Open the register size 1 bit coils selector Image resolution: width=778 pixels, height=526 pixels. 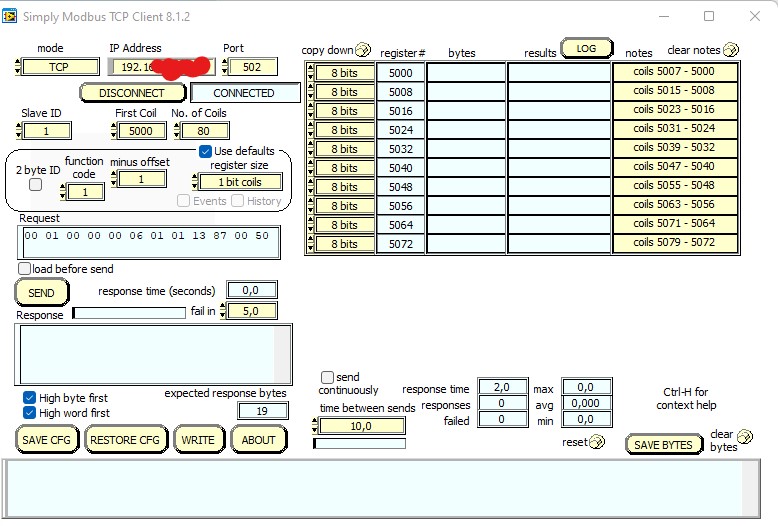[x=240, y=182]
